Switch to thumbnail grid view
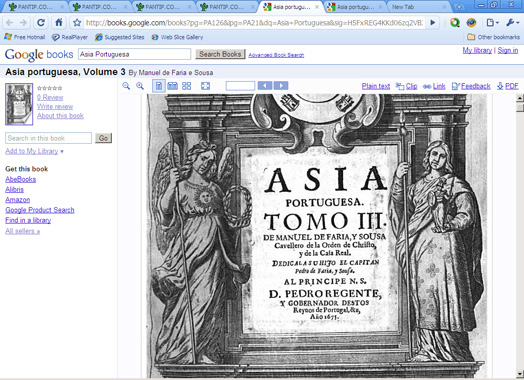Viewport: 524px width, 380px height. [x=186, y=86]
